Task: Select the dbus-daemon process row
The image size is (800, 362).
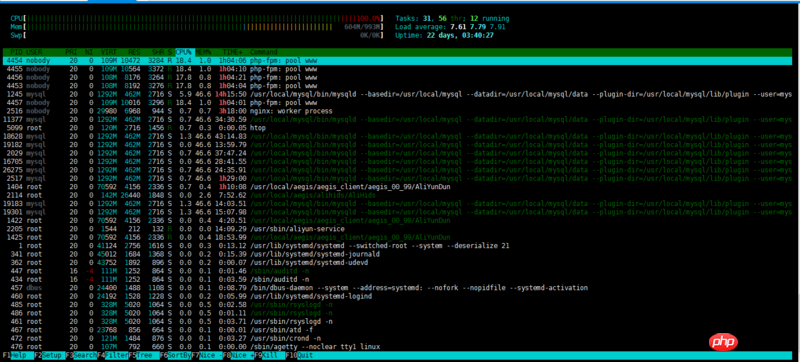Action: click(x=398, y=288)
